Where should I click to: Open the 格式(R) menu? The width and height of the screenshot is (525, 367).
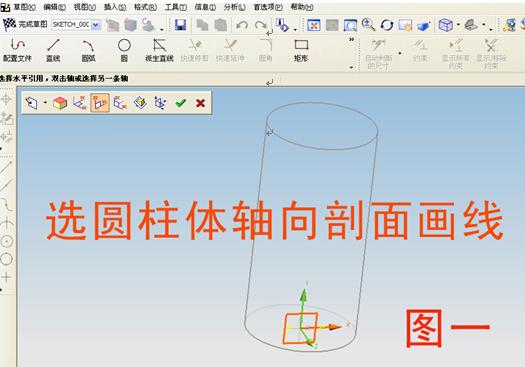click(x=145, y=7)
